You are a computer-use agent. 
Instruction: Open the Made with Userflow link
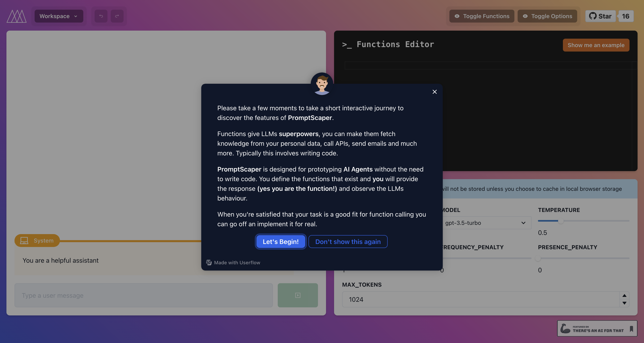(233, 262)
